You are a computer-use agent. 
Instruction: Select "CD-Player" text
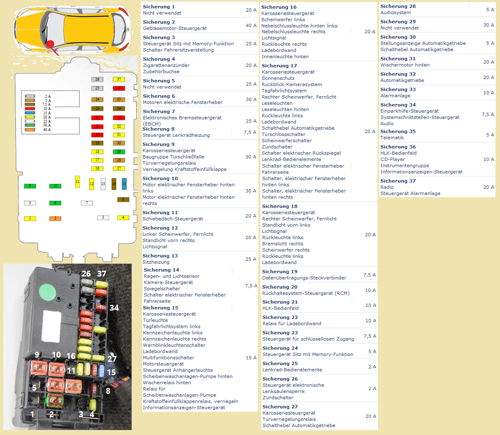click(x=393, y=159)
